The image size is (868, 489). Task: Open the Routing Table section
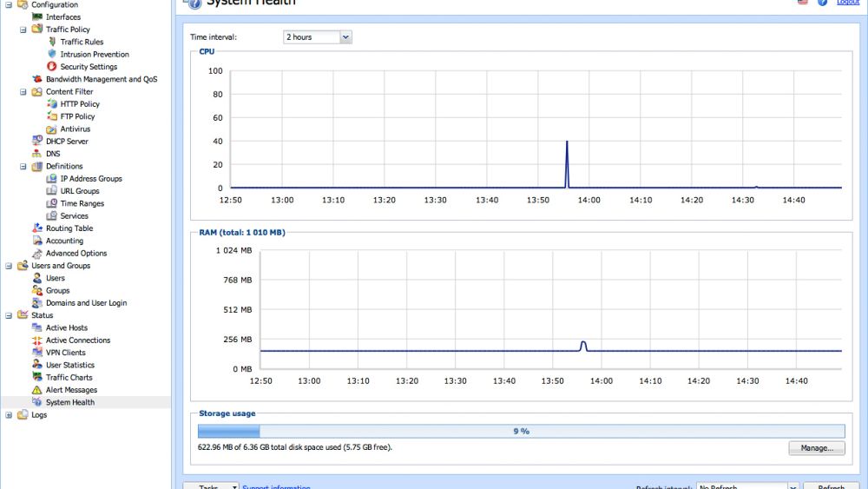point(69,228)
